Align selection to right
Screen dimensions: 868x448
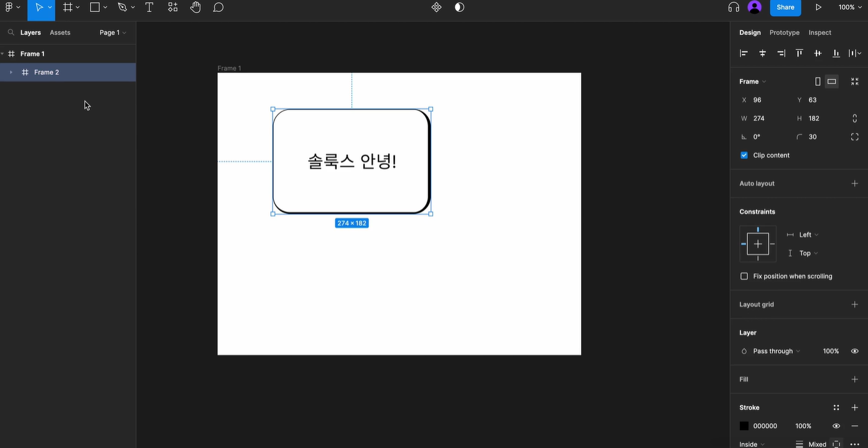(x=781, y=54)
